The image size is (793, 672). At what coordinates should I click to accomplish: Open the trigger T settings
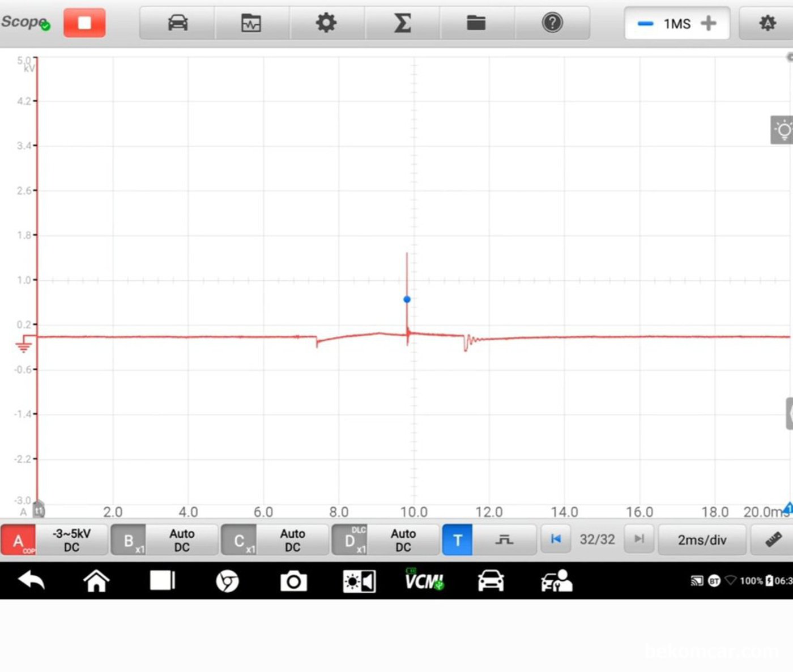click(457, 540)
